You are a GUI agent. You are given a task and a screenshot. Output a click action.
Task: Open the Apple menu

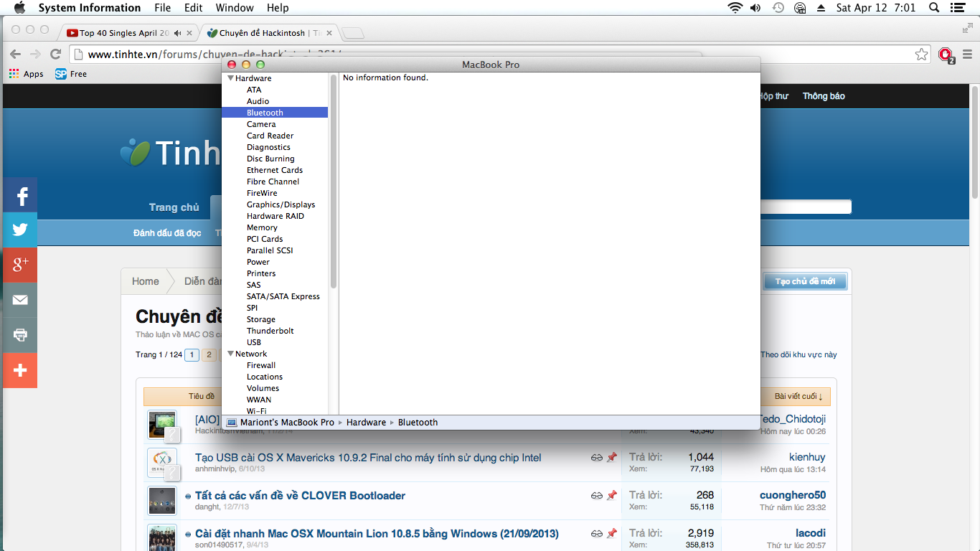pyautogui.click(x=19, y=8)
